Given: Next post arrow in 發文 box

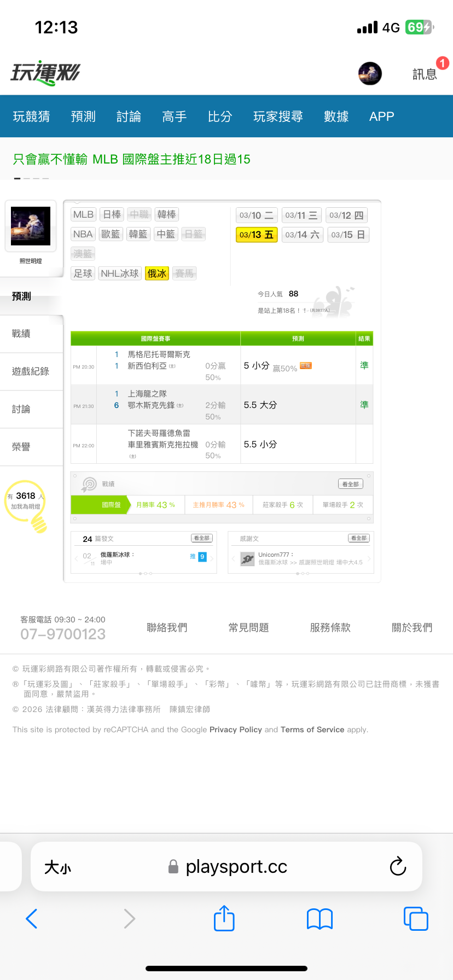Looking at the screenshot, I should coord(212,558).
